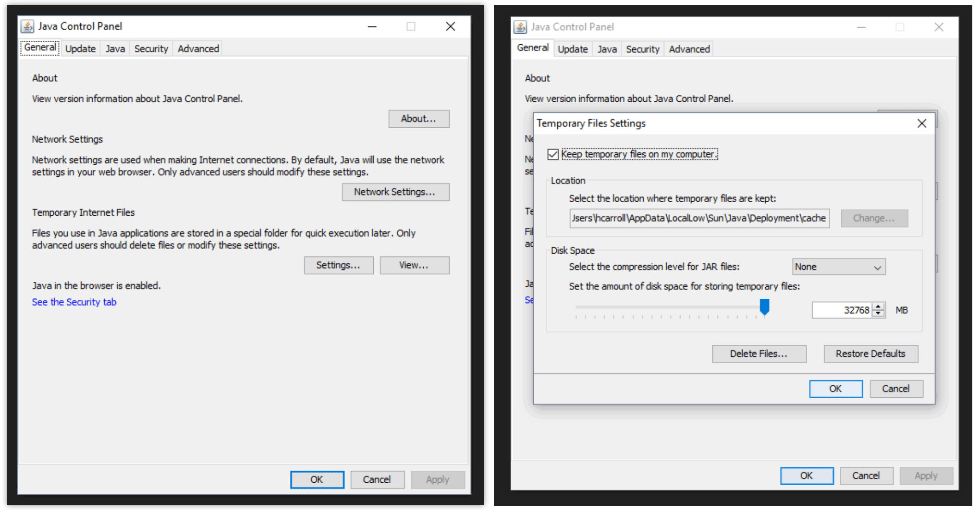Open the JAR compression level dropdown
This screenshot has width=980, height=512.
838,267
